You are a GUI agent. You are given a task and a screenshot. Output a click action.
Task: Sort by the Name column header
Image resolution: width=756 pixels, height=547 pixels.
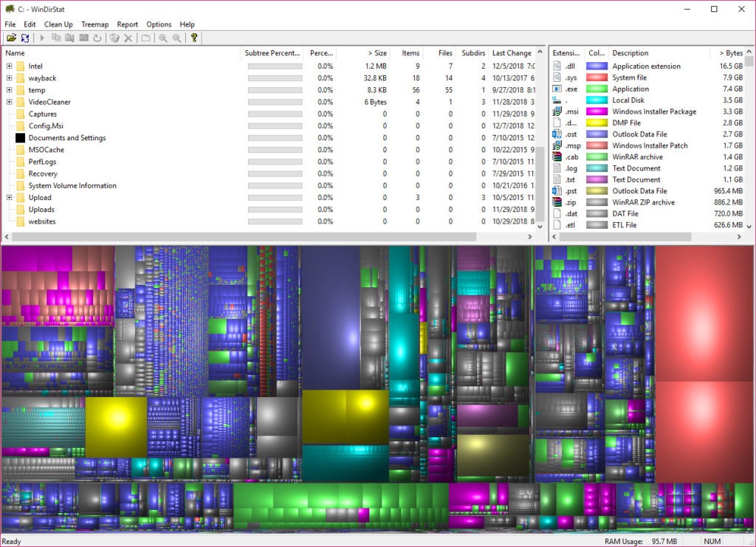[121, 53]
